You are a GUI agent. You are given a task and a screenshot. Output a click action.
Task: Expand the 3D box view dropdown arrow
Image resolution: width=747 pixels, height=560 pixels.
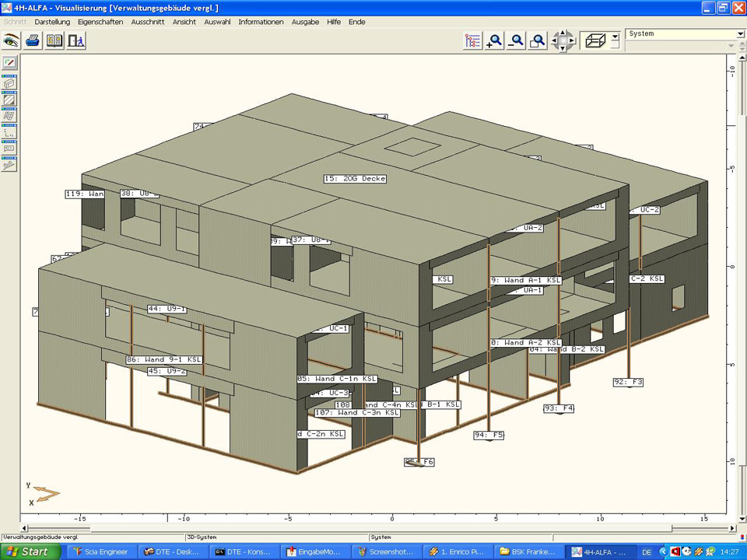615,37
